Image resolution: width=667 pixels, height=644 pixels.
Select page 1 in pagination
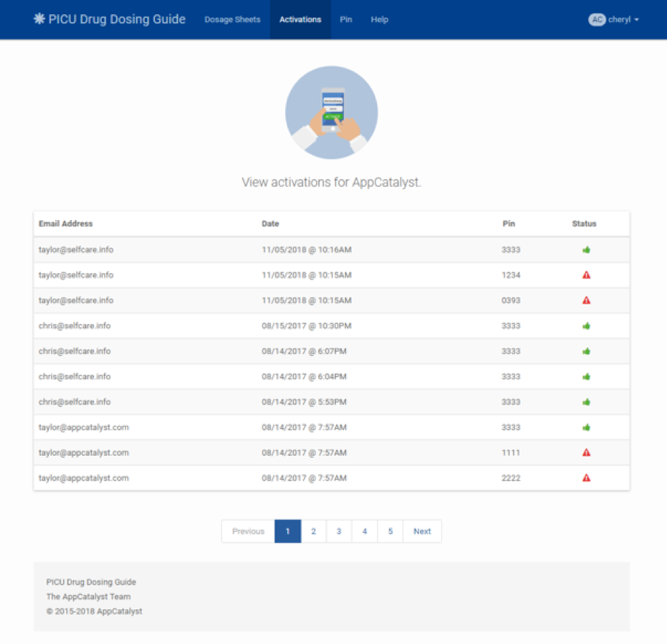[x=288, y=531]
